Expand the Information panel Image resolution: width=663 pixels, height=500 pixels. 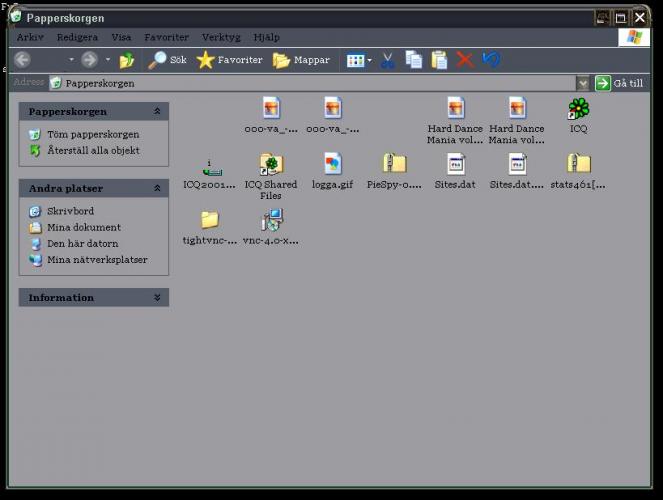[x=157, y=298]
